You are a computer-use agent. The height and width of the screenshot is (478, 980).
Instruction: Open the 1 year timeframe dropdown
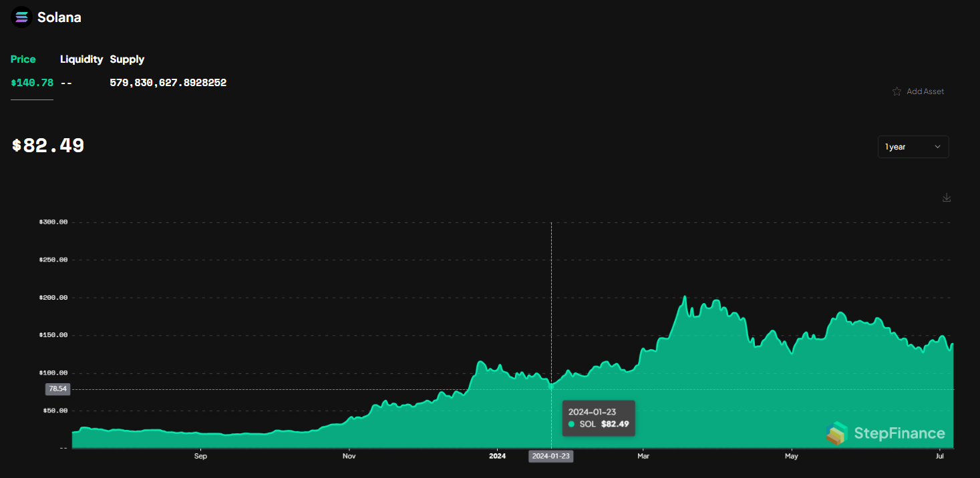pos(913,146)
